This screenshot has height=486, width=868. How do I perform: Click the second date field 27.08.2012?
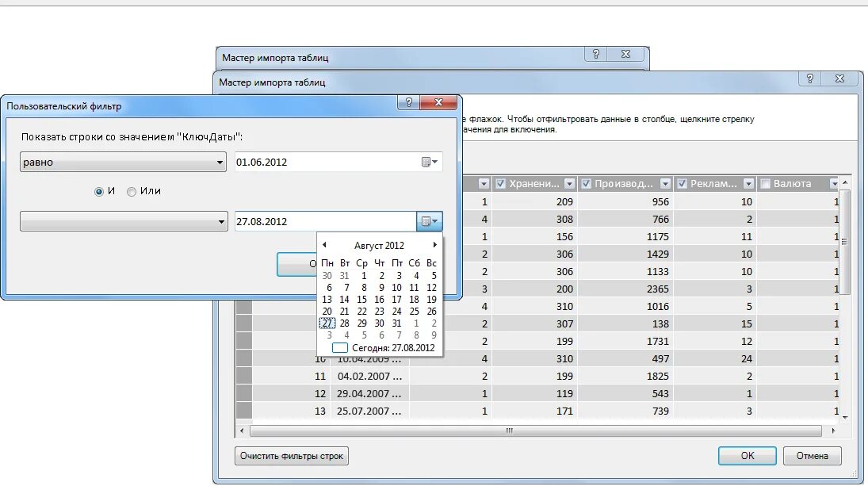coord(326,221)
